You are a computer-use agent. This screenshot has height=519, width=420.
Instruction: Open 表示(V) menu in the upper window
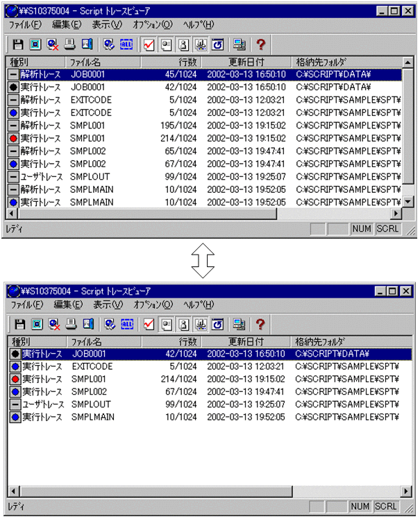tap(107, 24)
